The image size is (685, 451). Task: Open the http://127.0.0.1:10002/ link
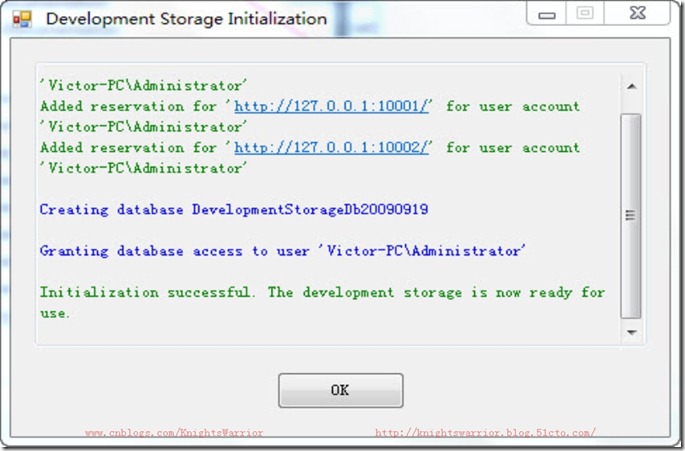[332, 147]
